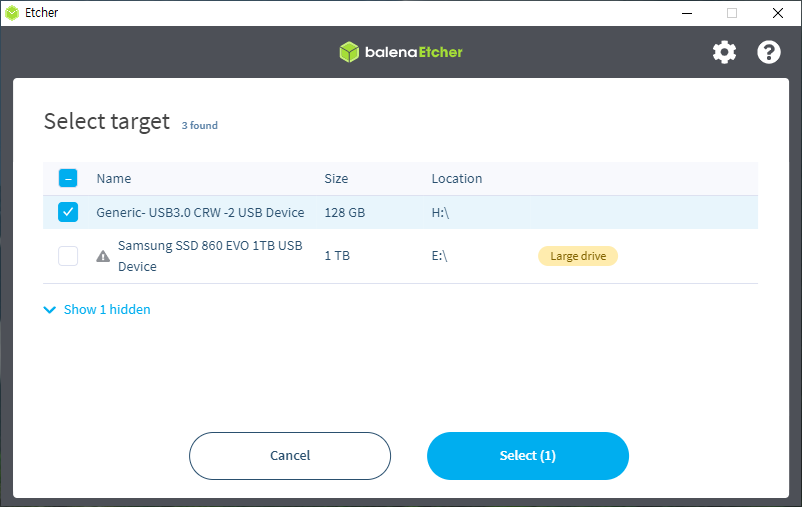Minimize the Etcher window
Screen dimensions: 802x507
[x=687, y=13]
